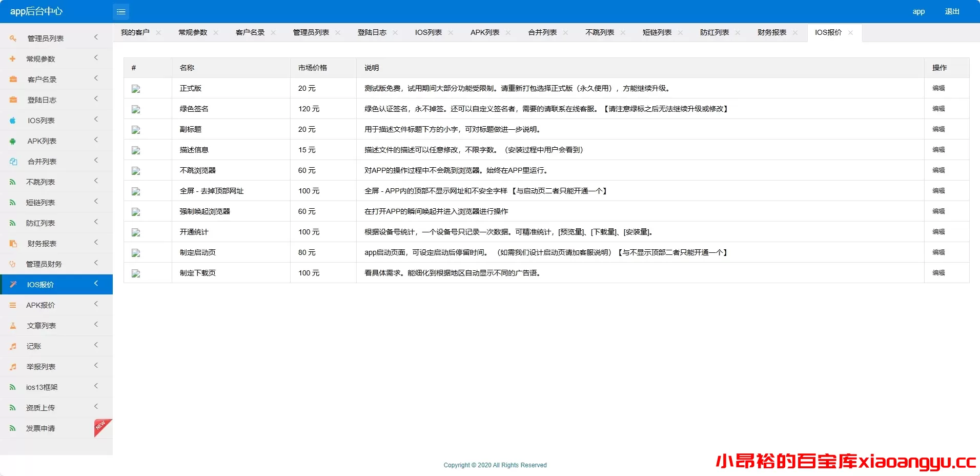
Task: Click the briefcase icon beside 客户名录
Action: click(13, 79)
